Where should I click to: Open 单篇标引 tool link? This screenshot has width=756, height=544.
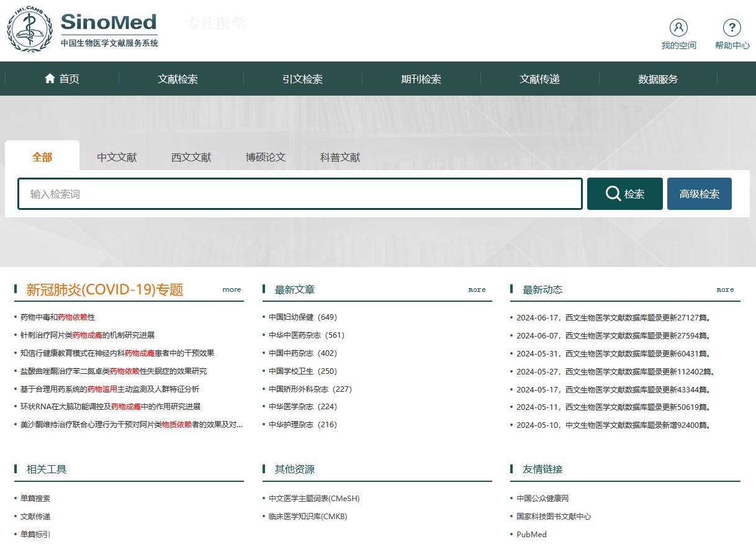tap(35, 534)
